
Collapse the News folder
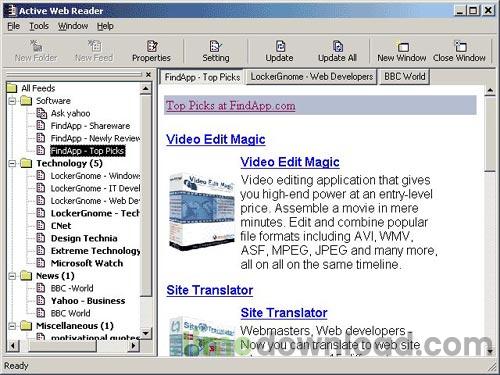12,276
